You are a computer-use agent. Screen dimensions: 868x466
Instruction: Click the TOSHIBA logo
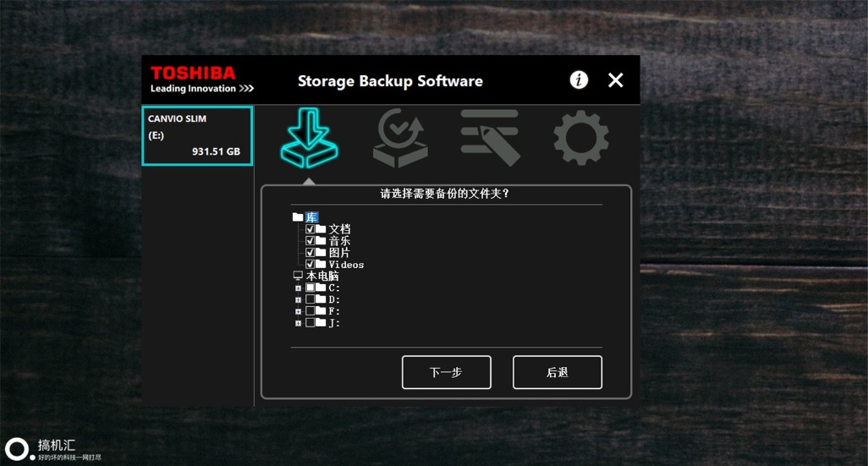(194, 73)
